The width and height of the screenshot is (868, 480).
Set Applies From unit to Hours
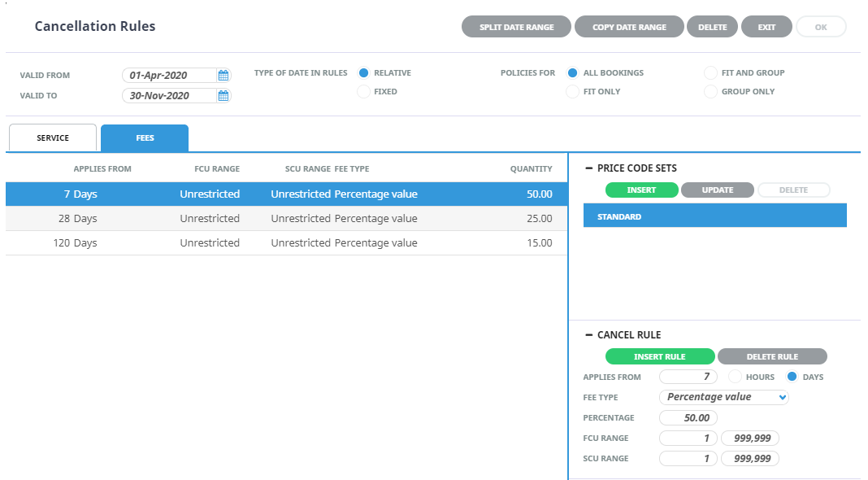click(x=735, y=377)
